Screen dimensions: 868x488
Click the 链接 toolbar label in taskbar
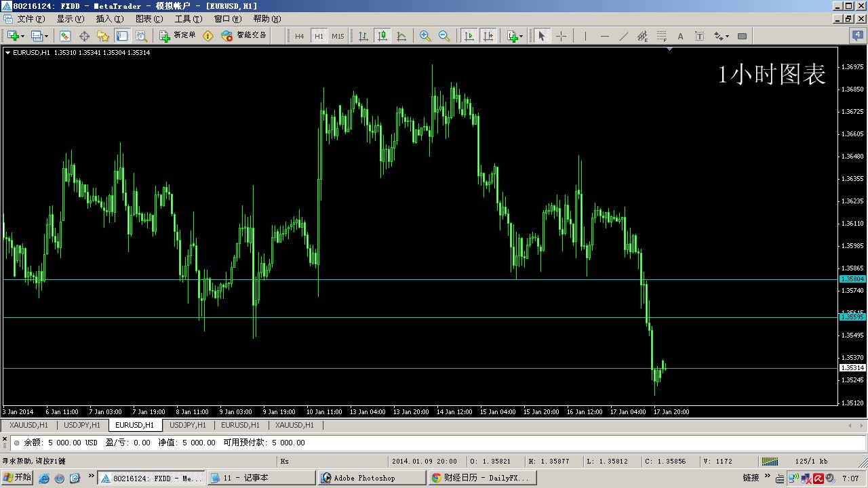tap(751, 478)
